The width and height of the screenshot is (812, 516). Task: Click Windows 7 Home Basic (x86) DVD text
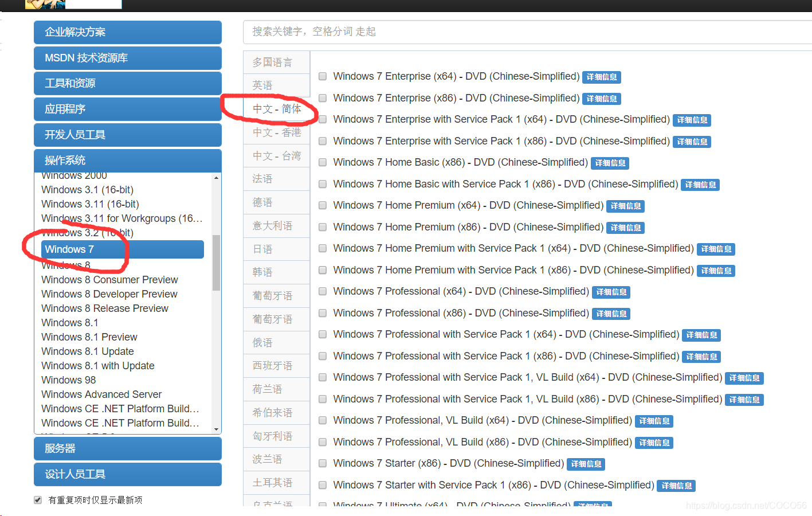click(x=461, y=162)
